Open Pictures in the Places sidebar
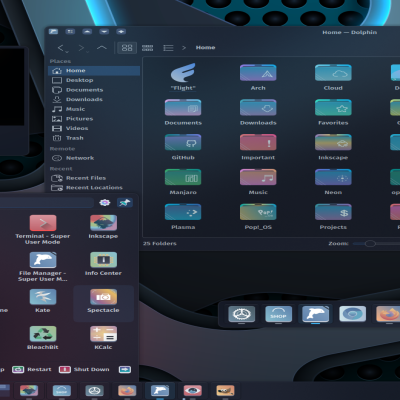This screenshot has width=400, height=400. tap(94, 119)
